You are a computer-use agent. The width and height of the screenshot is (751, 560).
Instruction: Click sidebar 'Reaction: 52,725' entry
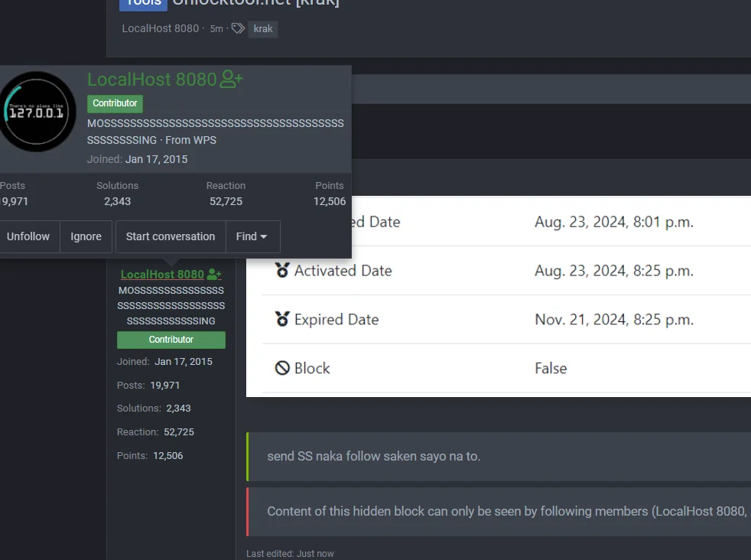click(156, 432)
